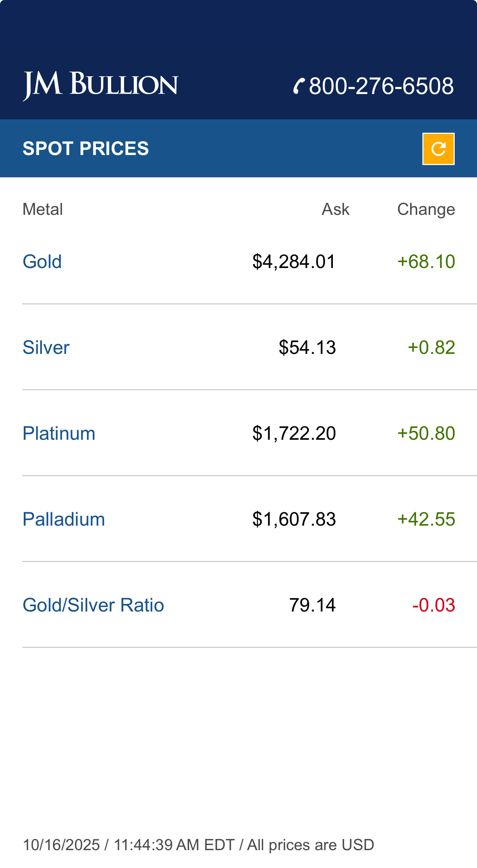Open the Gold spot price link

click(x=42, y=261)
